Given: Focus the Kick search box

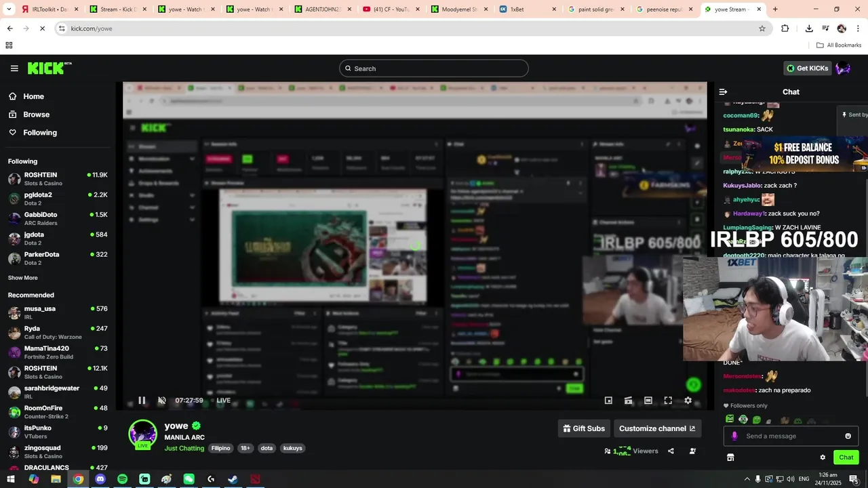Looking at the screenshot, I should (x=434, y=68).
